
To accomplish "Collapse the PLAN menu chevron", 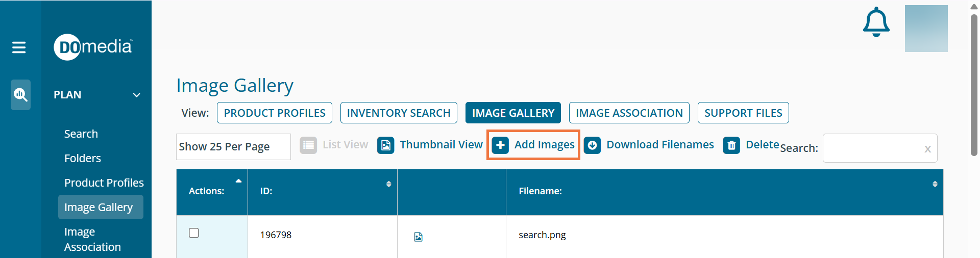I will coord(136,95).
